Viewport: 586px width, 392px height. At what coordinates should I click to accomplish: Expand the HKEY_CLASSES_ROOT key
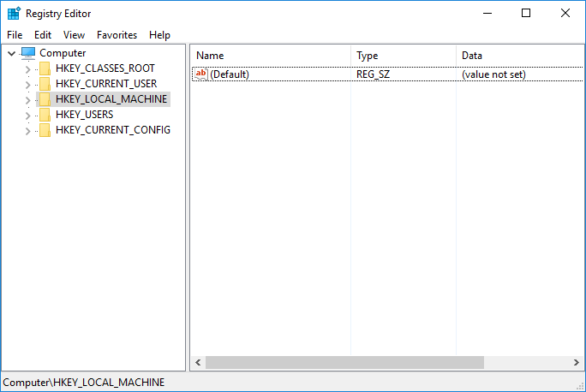(27, 69)
